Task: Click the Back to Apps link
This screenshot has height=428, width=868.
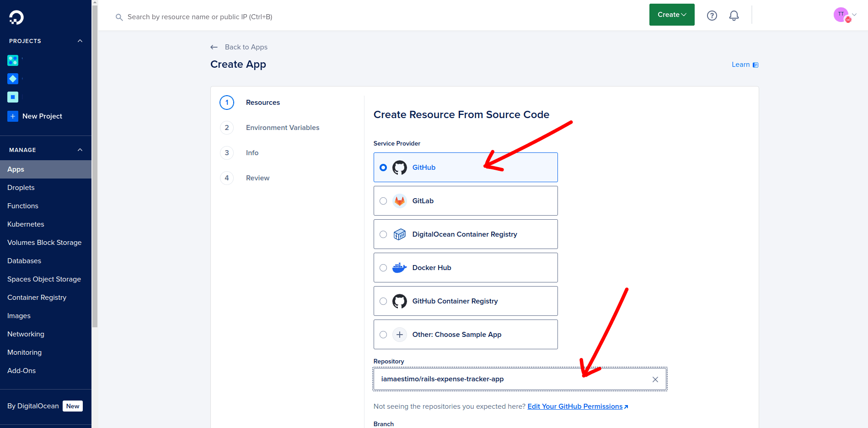Action: (x=246, y=47)
